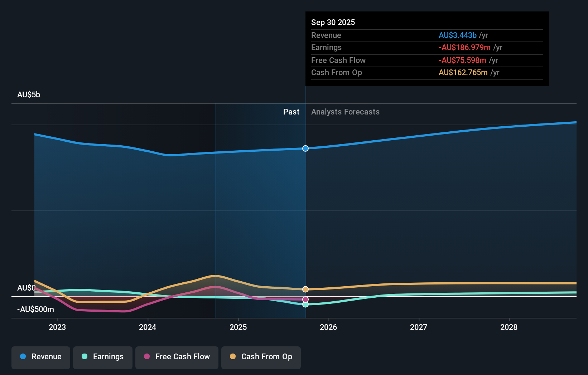Select the pink Free Cash Flow legend dot
Image resolution: width=588 pixels, height=375 pixels.
coord(146,357)
